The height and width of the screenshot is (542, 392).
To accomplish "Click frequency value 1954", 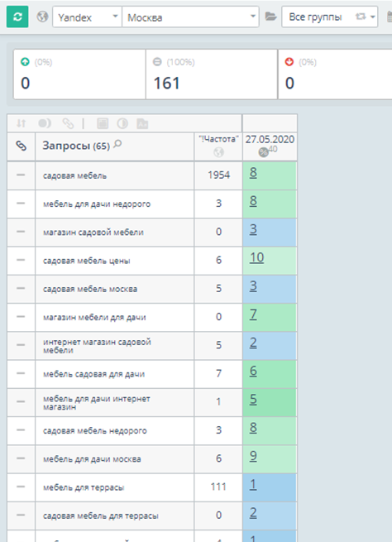I will pyautogui.click(x=218, y=175).
